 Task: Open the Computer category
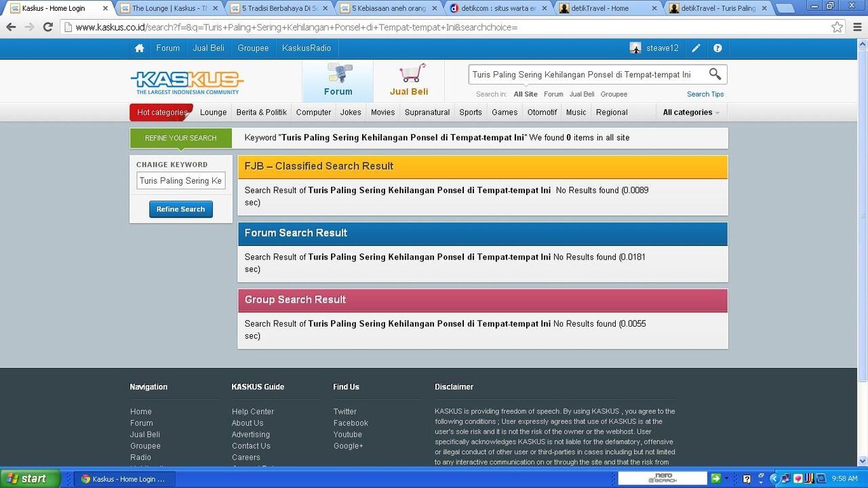click(313, 113)
